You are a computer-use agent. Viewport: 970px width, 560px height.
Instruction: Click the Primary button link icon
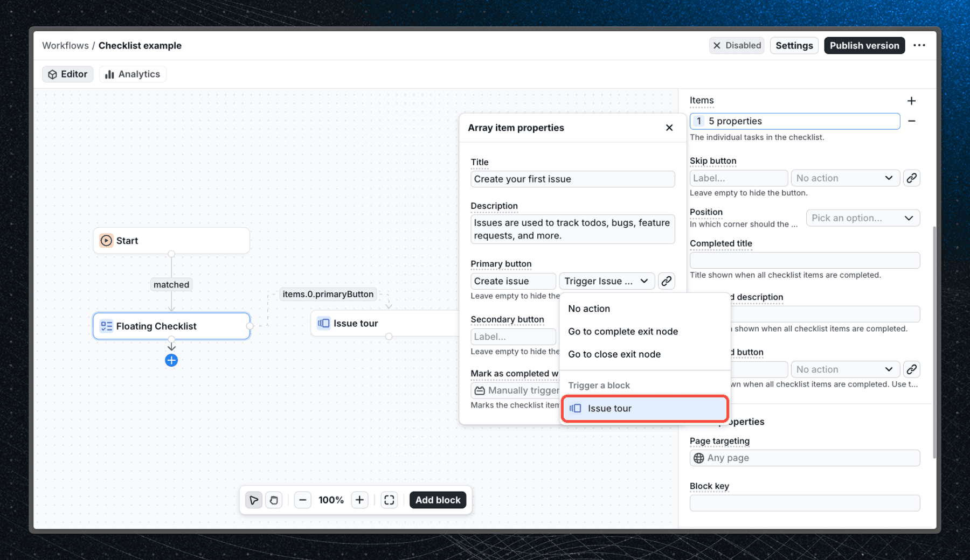(x=667, y=281)
